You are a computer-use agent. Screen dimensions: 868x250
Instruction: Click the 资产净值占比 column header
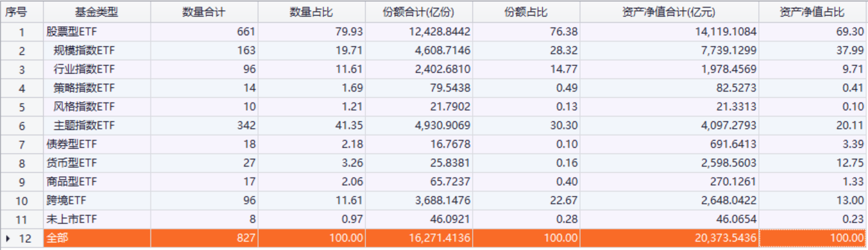812,12
